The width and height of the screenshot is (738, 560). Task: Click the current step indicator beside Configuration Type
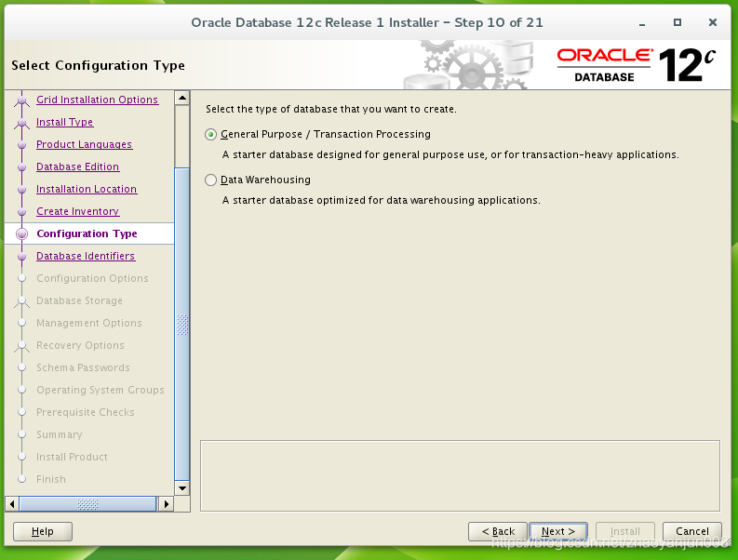pos(21,233)
